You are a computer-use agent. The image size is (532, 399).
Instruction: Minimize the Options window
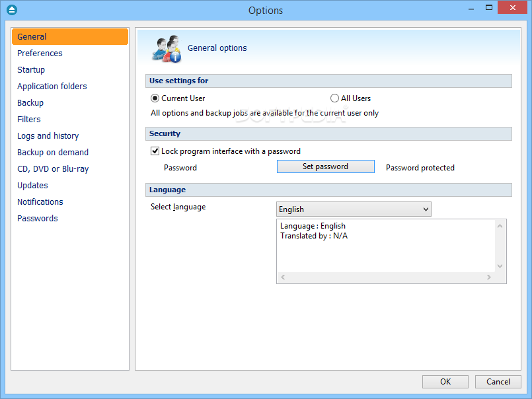coord(471,9)
